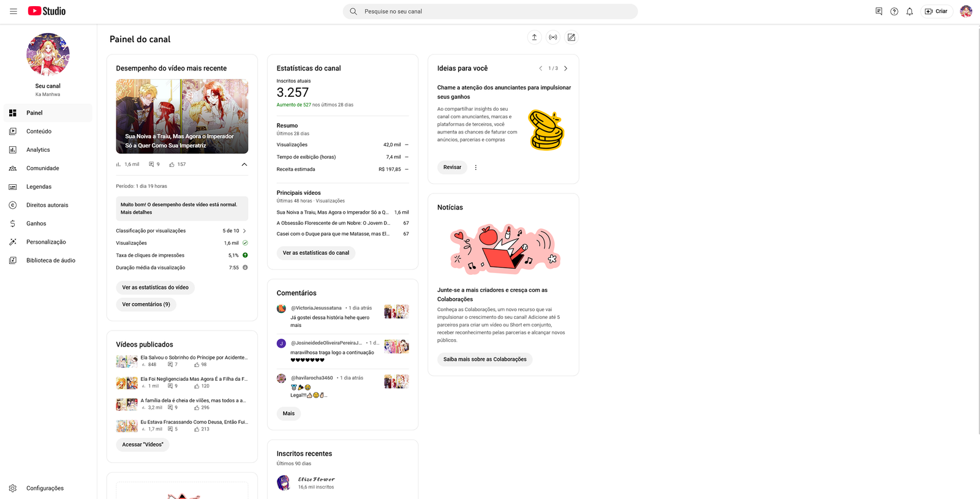The image size is (980, 499).
Task: Open video "Ela Salvou o Sobrinho do Príncipe"
Action: [194, 358]
